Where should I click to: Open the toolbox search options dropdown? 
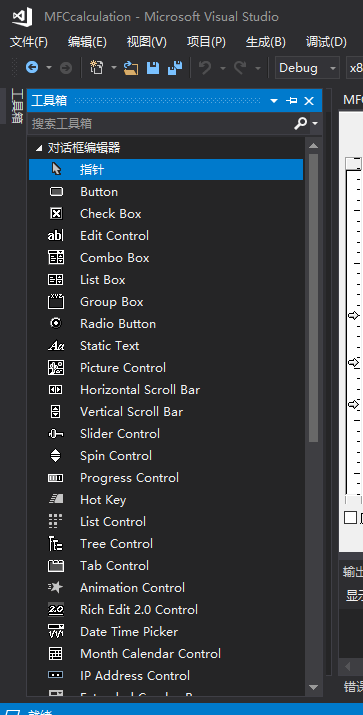point(315,123)
